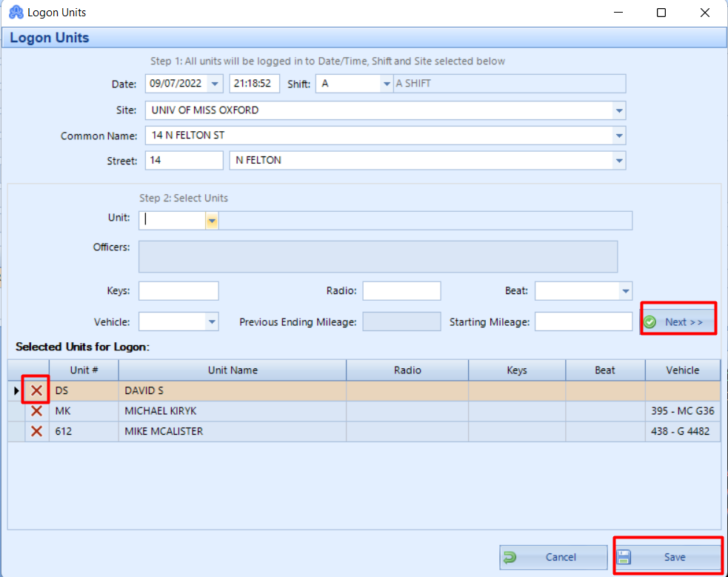The image size is (728, 577).
Task: Expand the Common Name dropdown
Action: [618, 136]
